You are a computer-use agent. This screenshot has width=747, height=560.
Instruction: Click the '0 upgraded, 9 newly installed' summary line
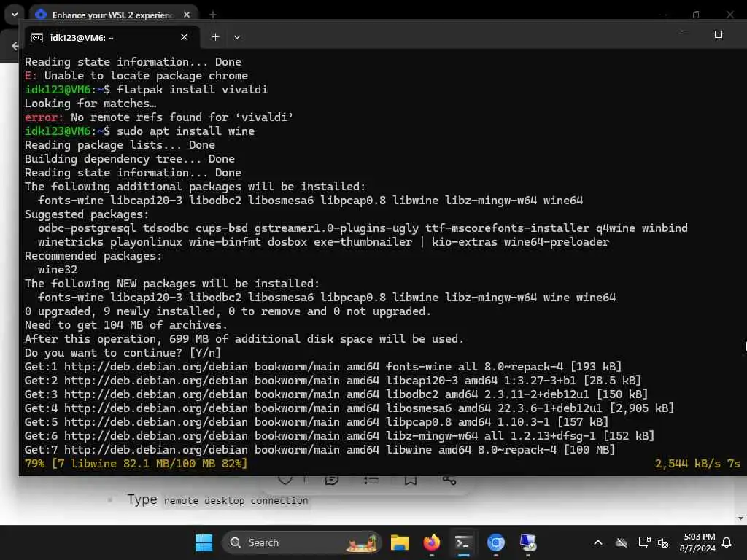tap(228, 311)
